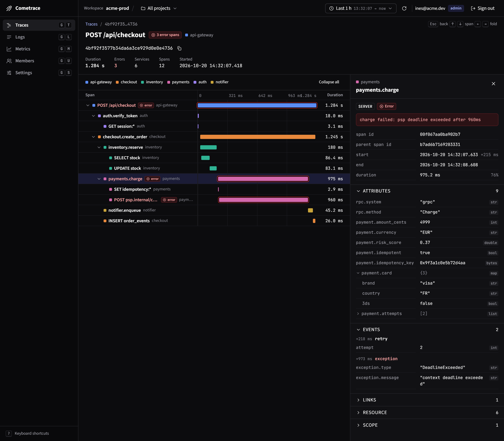Open Members in the sidebar

[x=39, y=61]
